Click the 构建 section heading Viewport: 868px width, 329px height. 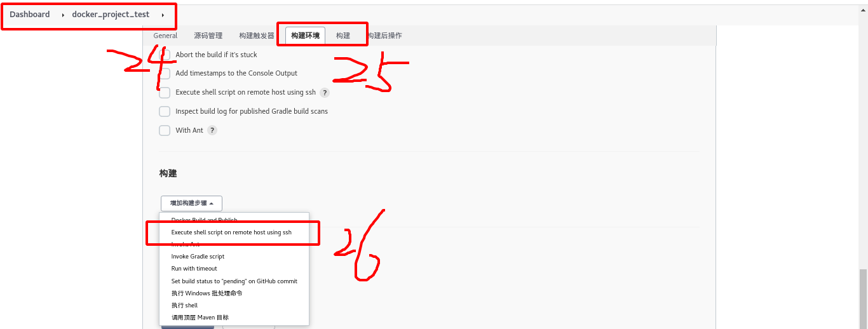click(168, 173)
